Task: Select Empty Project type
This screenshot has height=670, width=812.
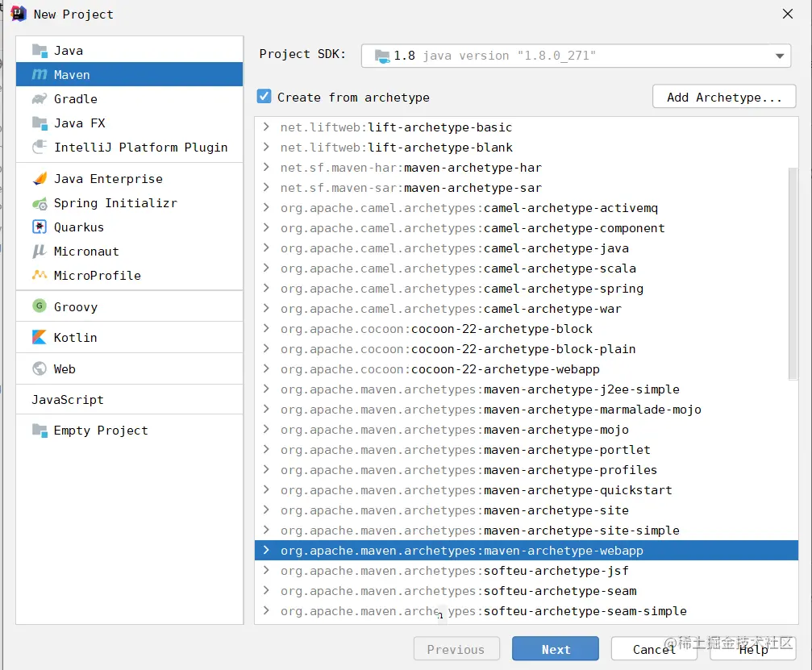Action: [130, 430]
